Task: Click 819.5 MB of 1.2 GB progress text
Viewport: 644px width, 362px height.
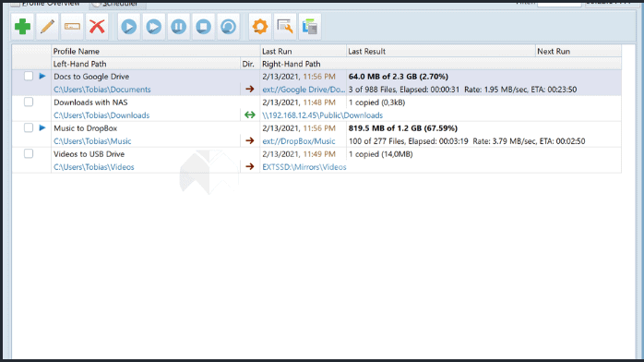Action: coord(403,128)
